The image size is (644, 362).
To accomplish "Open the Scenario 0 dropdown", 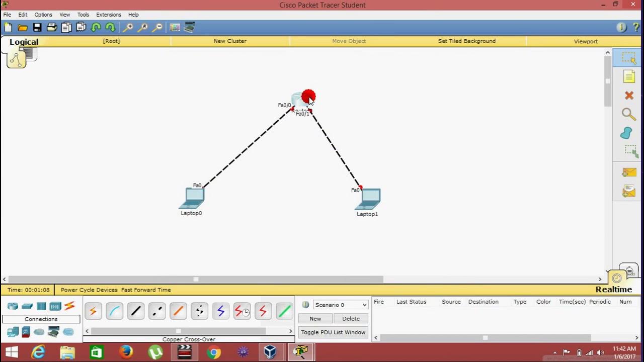I will pyautogui.click(x=341, y=305).
